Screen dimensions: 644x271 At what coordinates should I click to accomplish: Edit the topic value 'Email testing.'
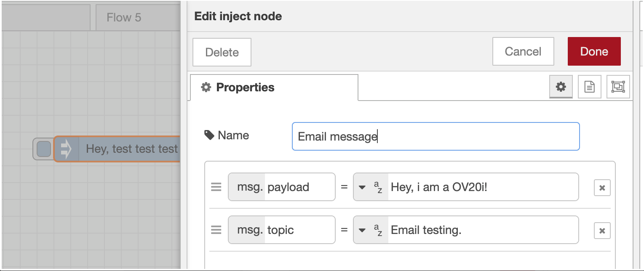482,230
